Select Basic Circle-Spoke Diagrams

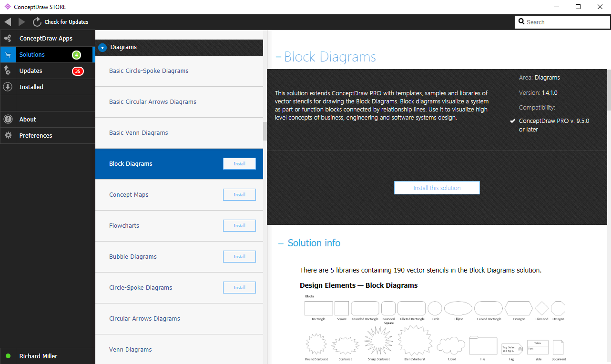pyautogui.click(x=179, y=71)
